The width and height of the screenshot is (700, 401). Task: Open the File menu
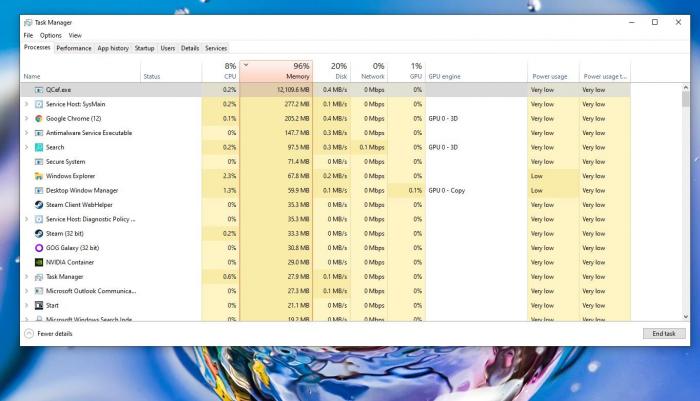point(28,35)
